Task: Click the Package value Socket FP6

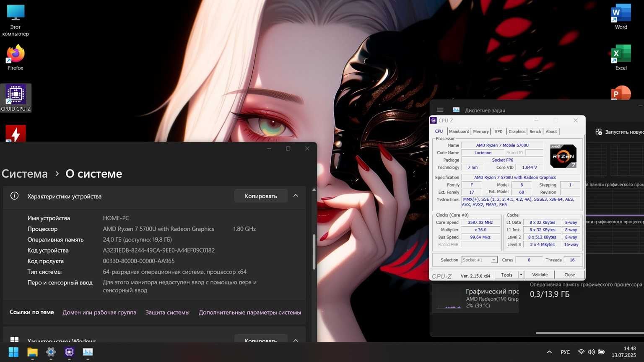Action: (x=502, y=160)
